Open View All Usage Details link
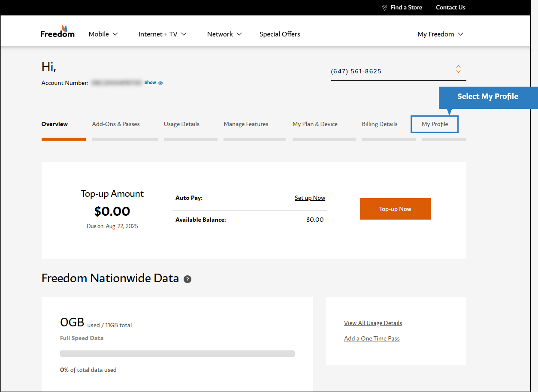Image resolution: width=538 pixels, height=392 pixels. [x=373, y=323]
